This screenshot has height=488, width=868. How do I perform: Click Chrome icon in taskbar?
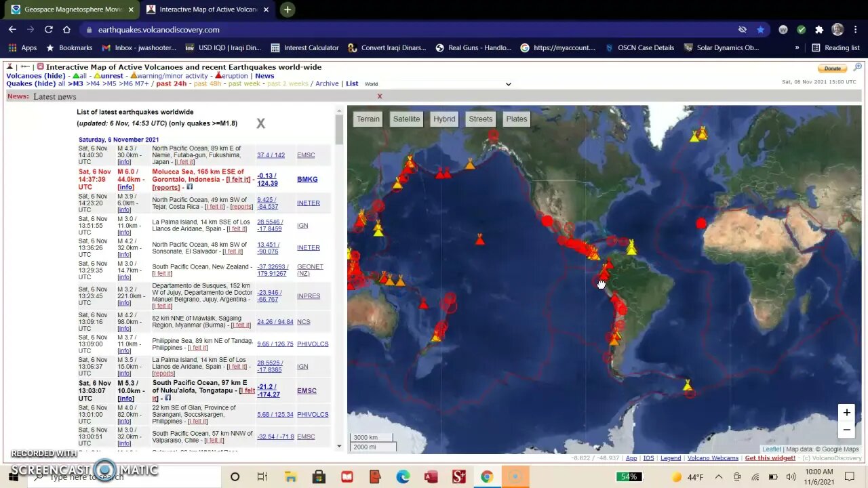pos(486,477)
